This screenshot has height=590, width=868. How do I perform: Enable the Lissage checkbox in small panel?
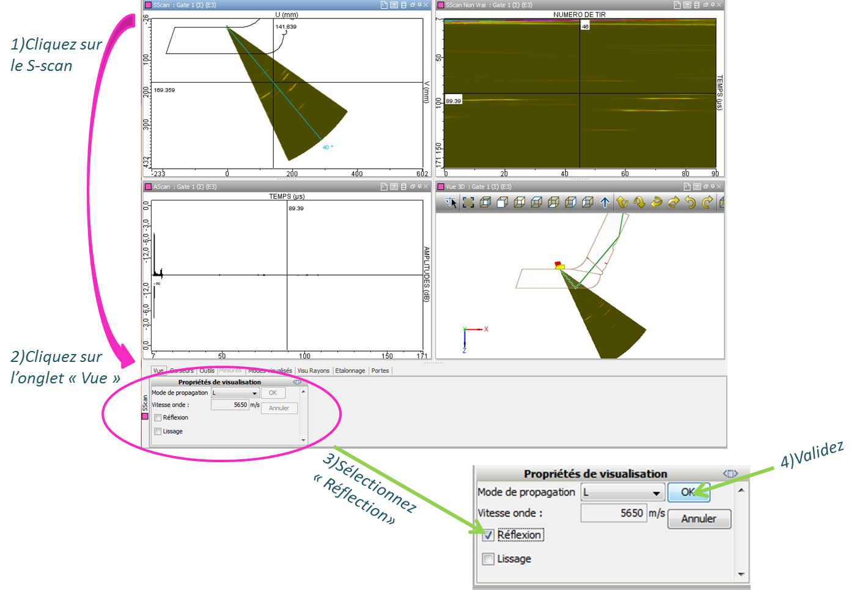158,432
